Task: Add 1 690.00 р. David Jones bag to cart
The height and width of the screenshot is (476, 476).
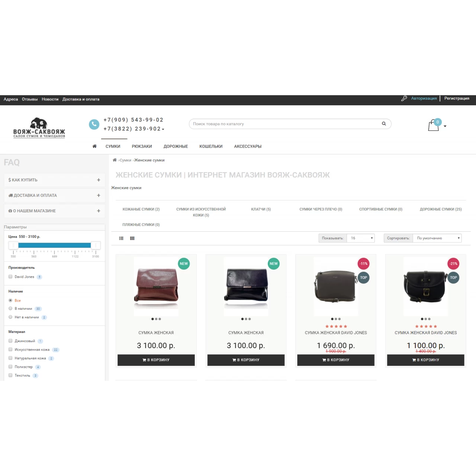Action: coord(336,360)
